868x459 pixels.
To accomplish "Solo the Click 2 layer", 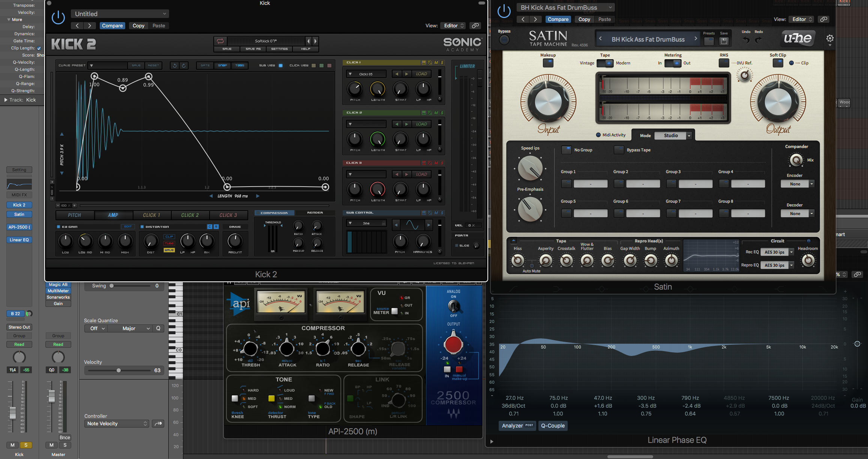I will (x=442, y=113).
